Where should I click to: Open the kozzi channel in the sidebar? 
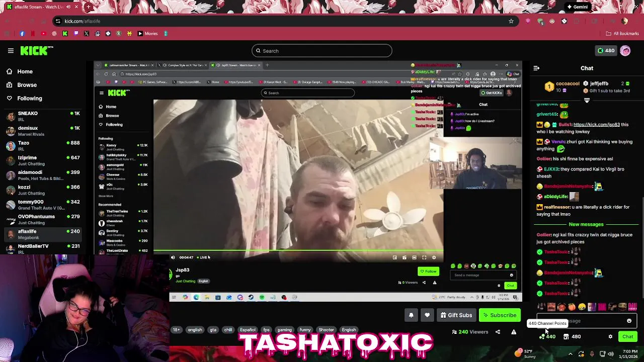43,190
